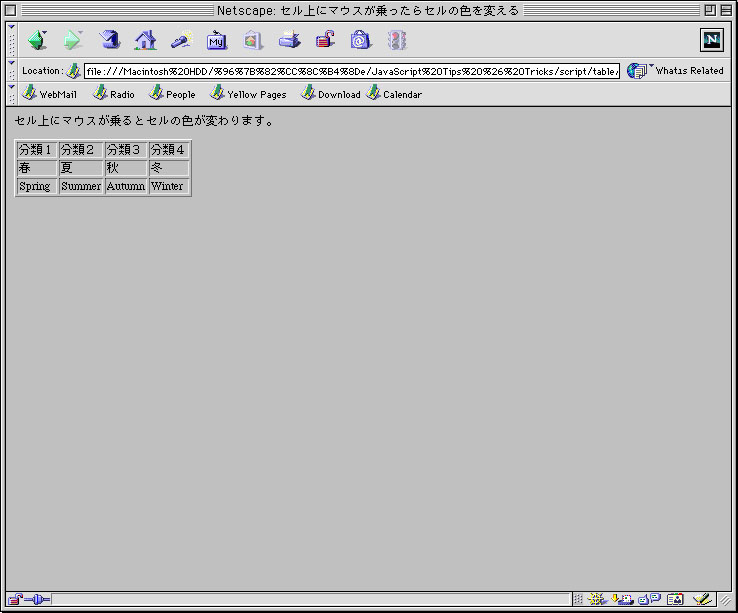Reload the current page

(x=109, y=40)
